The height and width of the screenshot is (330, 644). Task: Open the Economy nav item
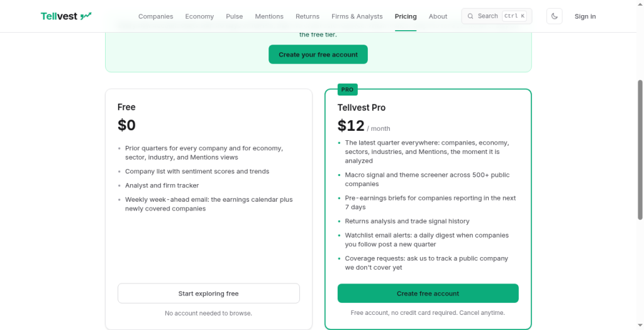coord(199,16)
